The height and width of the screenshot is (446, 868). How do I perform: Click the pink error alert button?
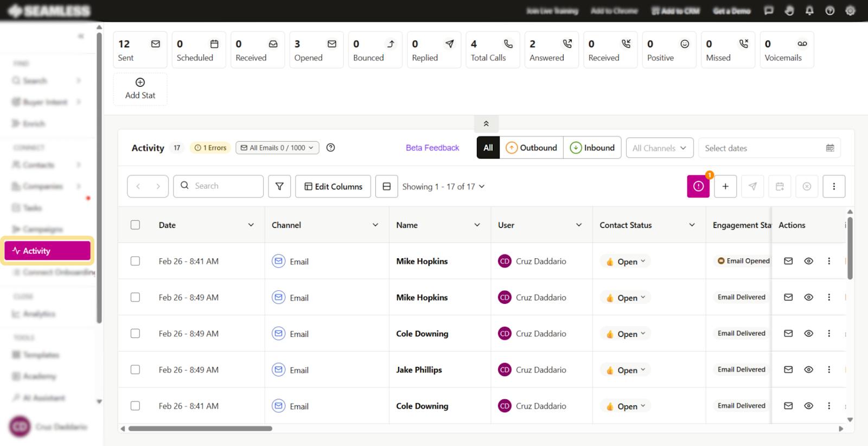pyautogui.click(x=698, y=186)
